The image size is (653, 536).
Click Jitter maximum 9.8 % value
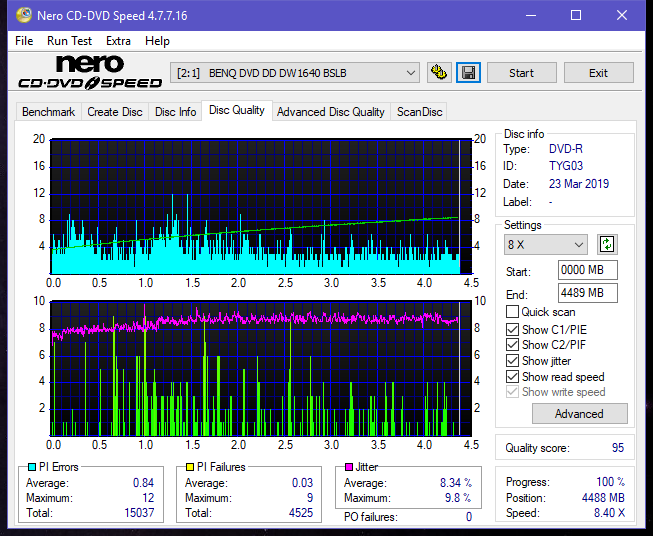point(458,498)
